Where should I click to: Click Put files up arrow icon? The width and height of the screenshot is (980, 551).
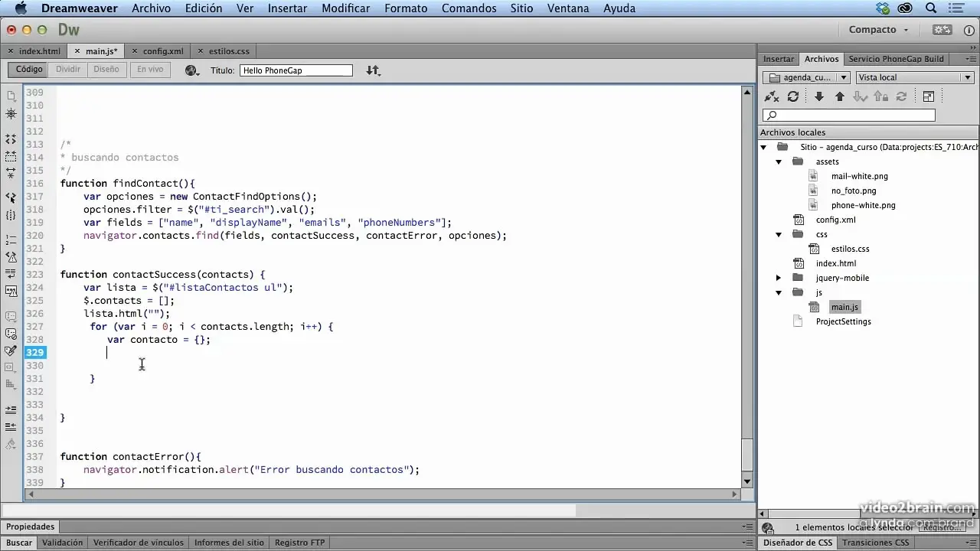(x=840, y=96)
